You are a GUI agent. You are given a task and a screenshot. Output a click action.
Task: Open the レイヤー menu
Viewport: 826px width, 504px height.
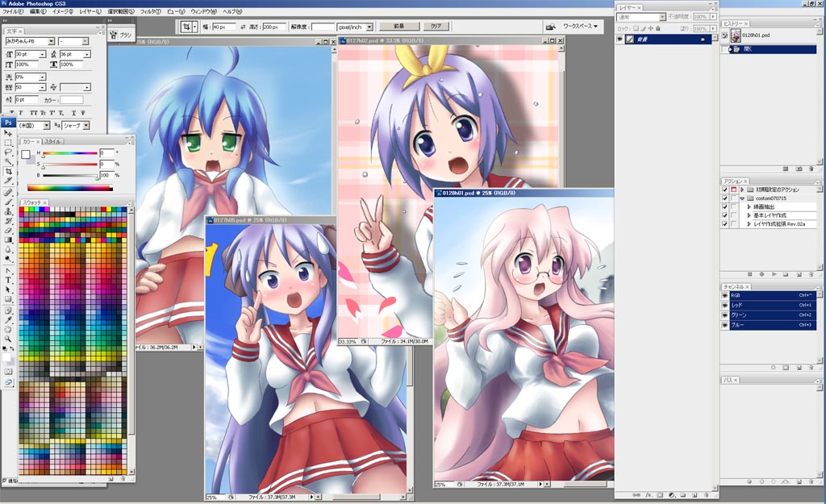(90, 11)
